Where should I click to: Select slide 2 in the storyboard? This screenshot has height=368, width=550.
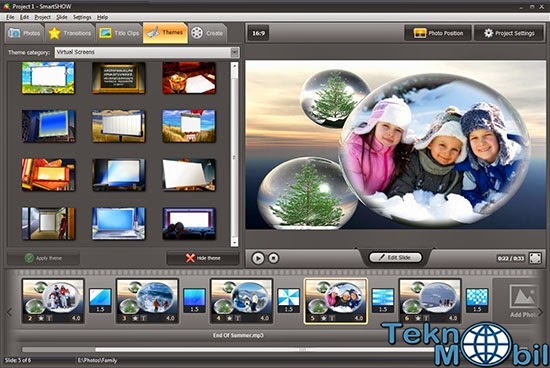(53, 301)
